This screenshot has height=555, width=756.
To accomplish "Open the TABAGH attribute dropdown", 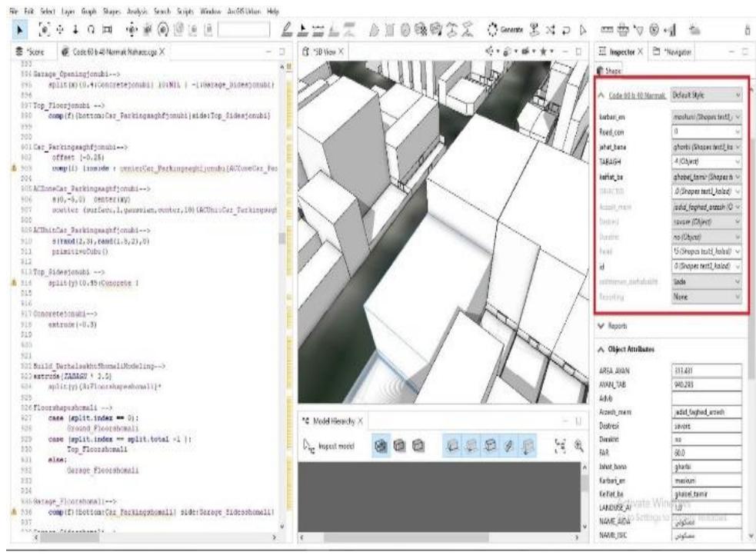I will [706, 162].
